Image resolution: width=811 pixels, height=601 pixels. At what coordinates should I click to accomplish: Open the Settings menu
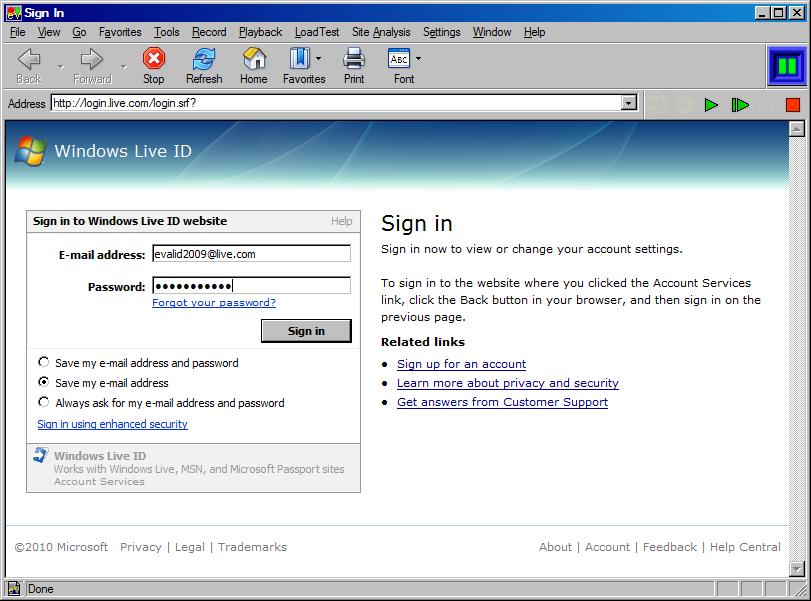tap(442, 32)
